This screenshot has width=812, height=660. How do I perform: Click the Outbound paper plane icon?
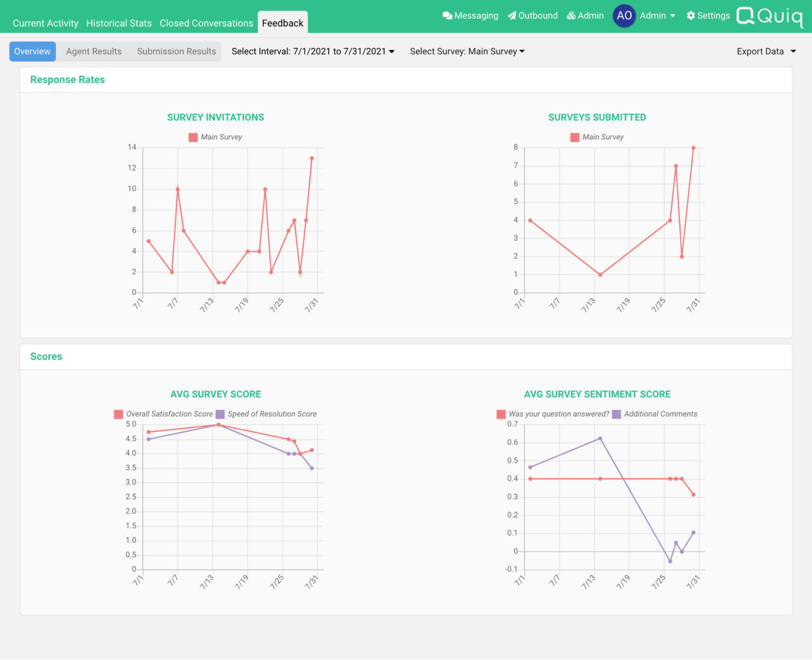512,15
